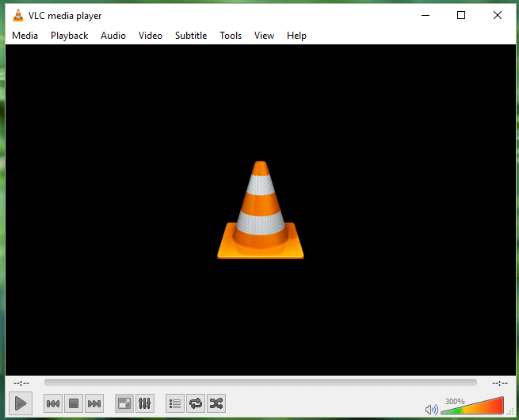The height and width of the screenshot is (420, 519).
Task: Toggle random shuffle playback
Action: pos(216,403)
